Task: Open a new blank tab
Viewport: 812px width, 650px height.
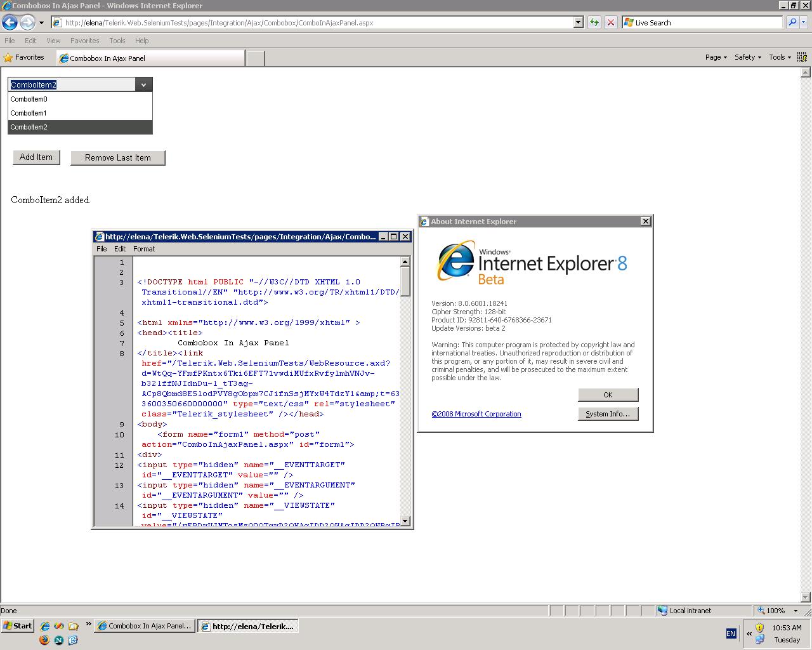Action: point(255,58)
